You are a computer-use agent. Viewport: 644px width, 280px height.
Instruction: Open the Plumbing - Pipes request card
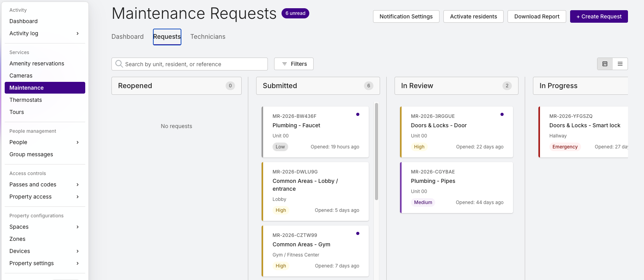pyautogui.click(x=456, y=188)
